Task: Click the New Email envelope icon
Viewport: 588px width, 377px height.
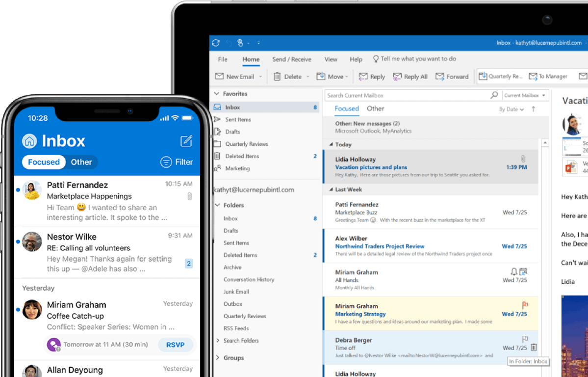Action: pyautogui.click(x=219, y=76)
